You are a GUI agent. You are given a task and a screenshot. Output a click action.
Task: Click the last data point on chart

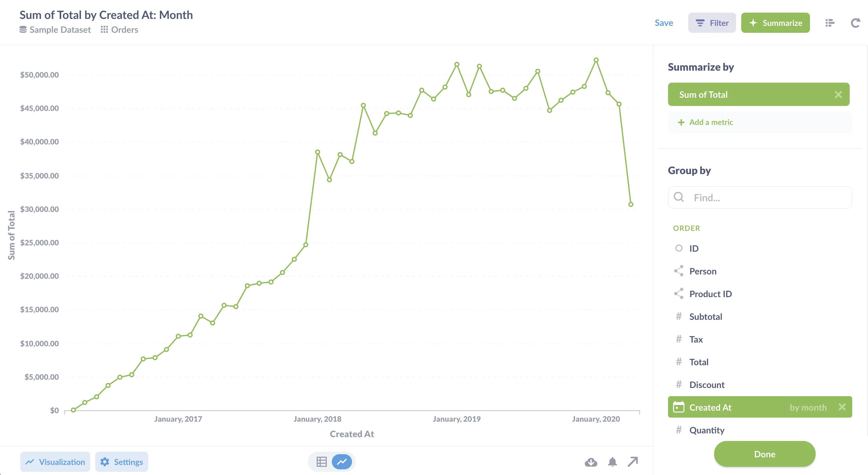[x=631, y=204]
